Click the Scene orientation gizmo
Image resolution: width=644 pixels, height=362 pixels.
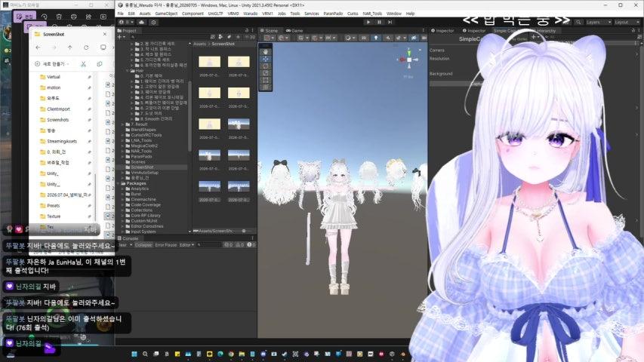409,60
